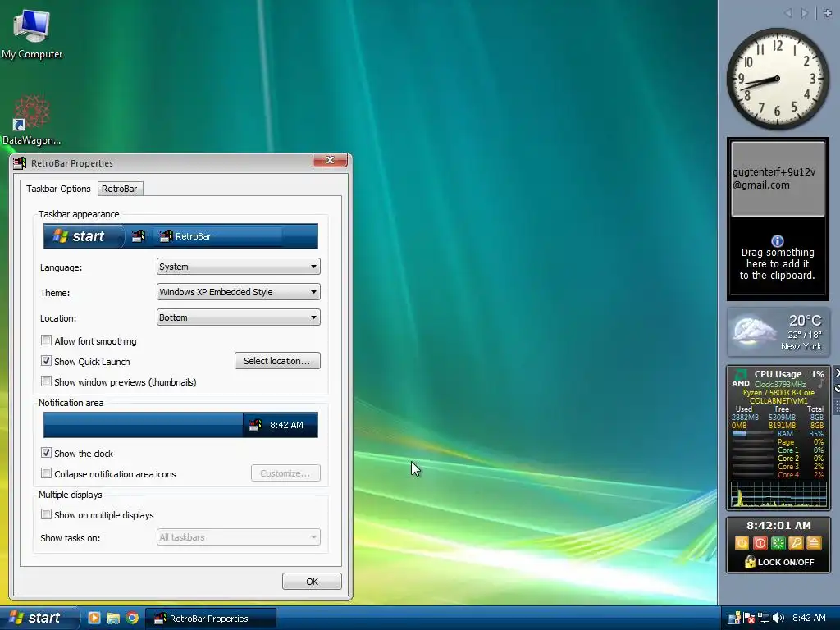Viewport: 840px width, 630px height.
Task: Click the RetroBar Properties taskbar button
Action: pyautogui.click(x=211, y=619)
